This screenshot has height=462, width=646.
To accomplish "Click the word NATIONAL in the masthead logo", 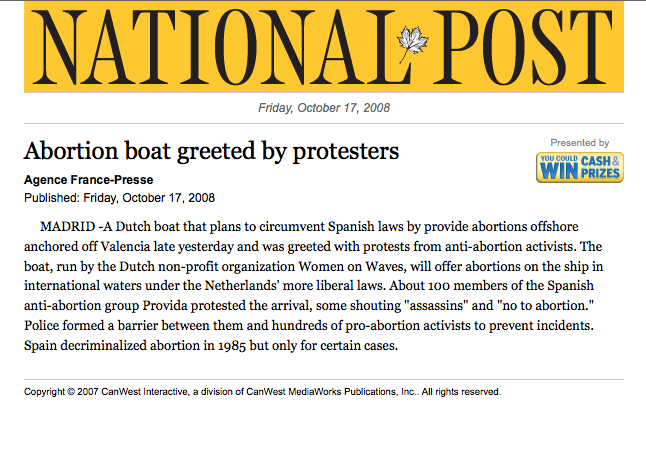I will pos(211,48).
